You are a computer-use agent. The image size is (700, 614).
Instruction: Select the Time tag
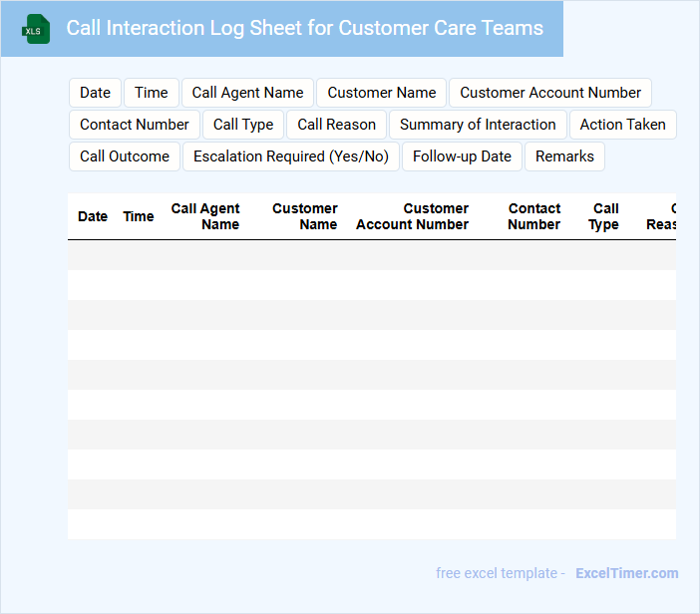[x=152, y=93]
